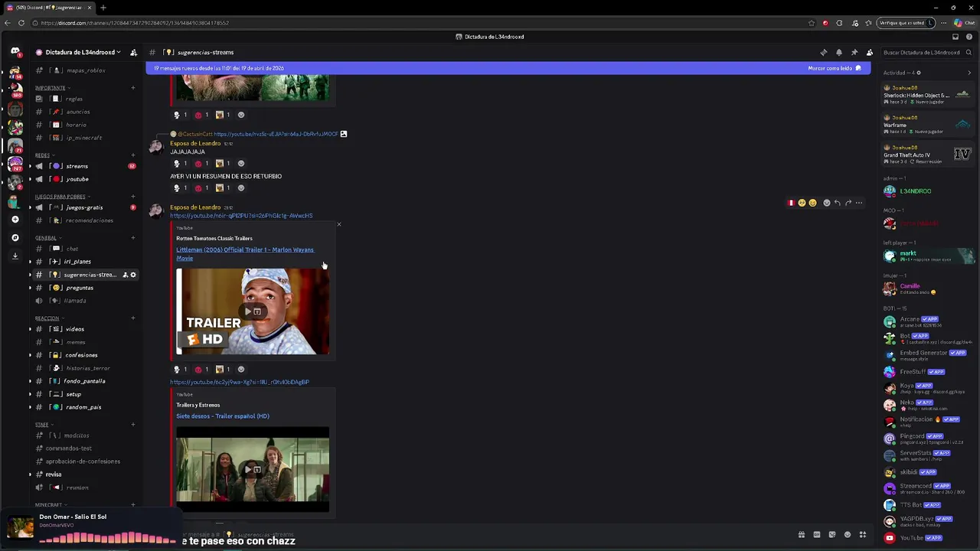Remove the Littleman embed with X
Image resolution: width=980 pixels, height=551 pixels.
338,224
